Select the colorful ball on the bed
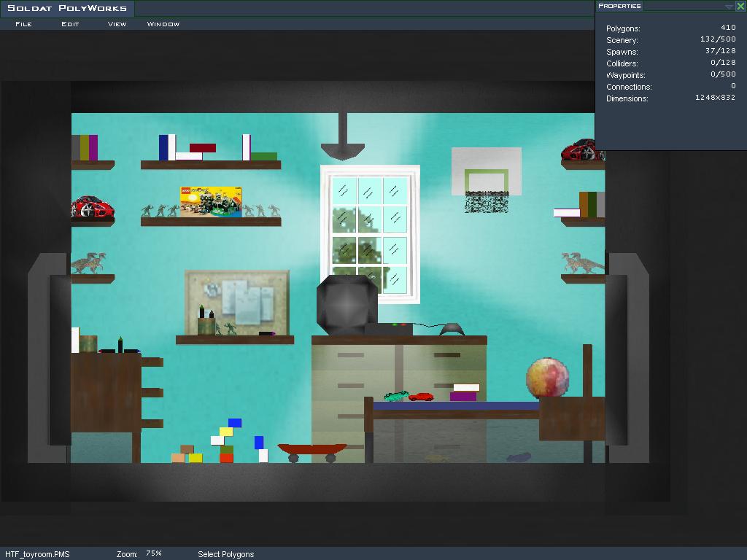747x560 pixels. pos(547,378)
